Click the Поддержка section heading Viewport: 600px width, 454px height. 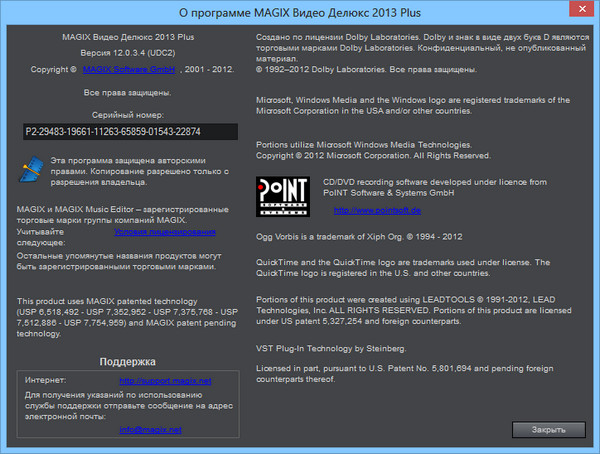coord(128,361)
